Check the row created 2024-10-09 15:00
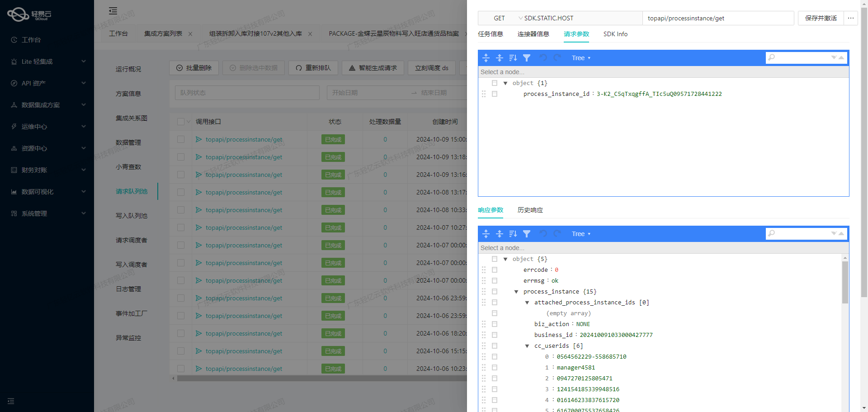 (181, 139)
